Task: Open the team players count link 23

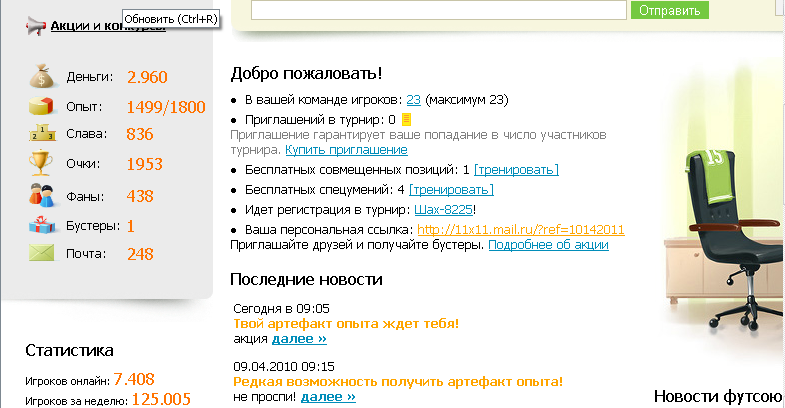Action: 413,100
